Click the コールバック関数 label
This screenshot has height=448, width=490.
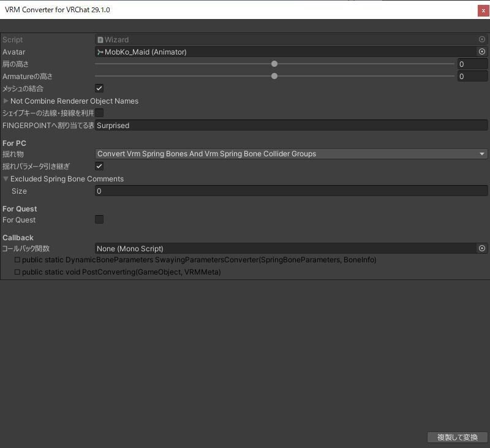[26, 249]
